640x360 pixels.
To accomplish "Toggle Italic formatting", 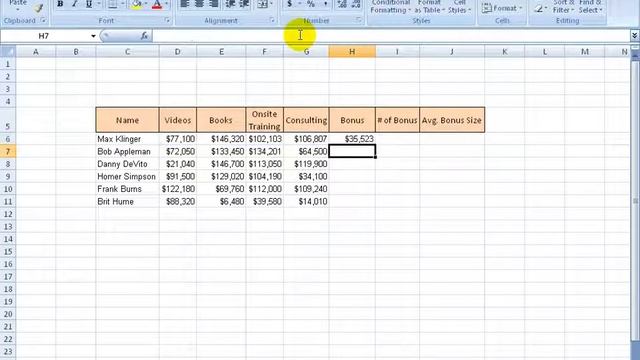I will coord(74,4).
